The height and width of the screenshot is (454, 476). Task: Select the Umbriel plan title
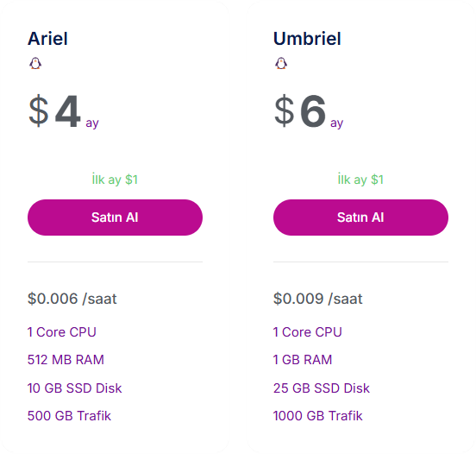pyautogui.click(x=307, y=39)
